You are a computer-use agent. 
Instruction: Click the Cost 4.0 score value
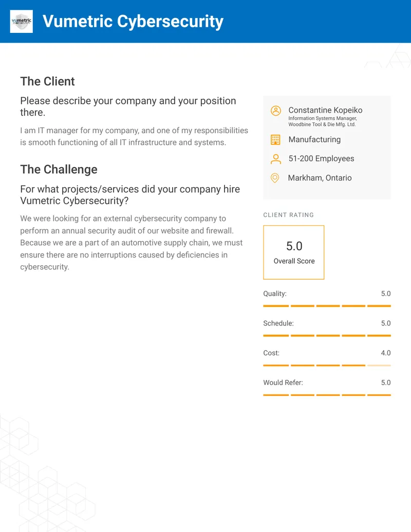[386, 353]
